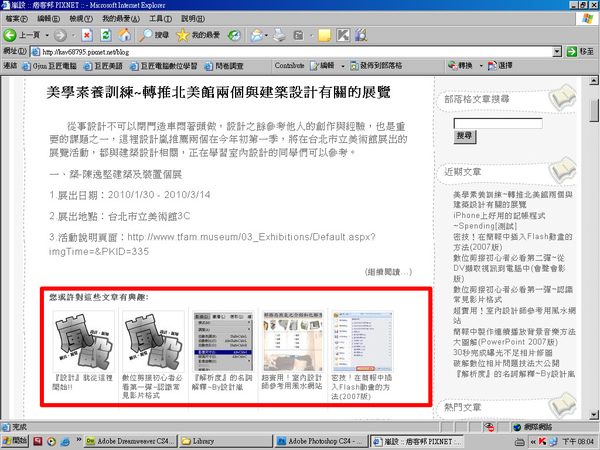The height and width of the screenshot is (450, 600).
Task: Refresh the page using the Refresh icon
Action: 106,35
